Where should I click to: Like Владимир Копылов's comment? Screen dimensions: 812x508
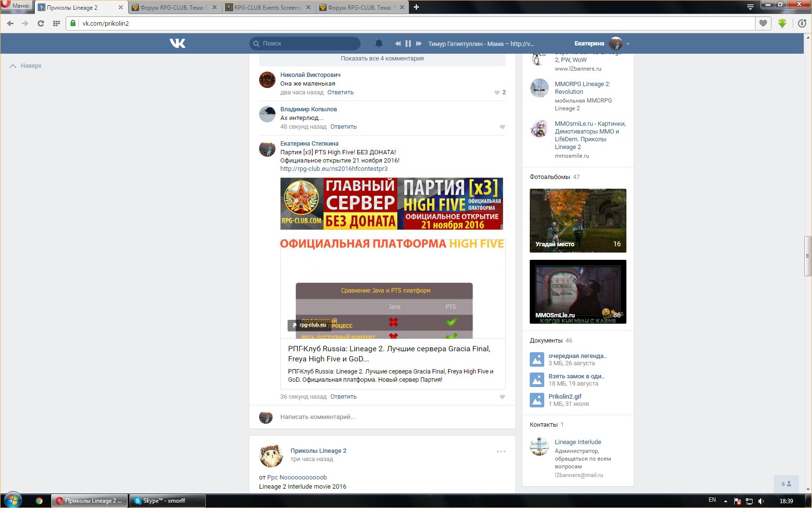coord(502,127)
